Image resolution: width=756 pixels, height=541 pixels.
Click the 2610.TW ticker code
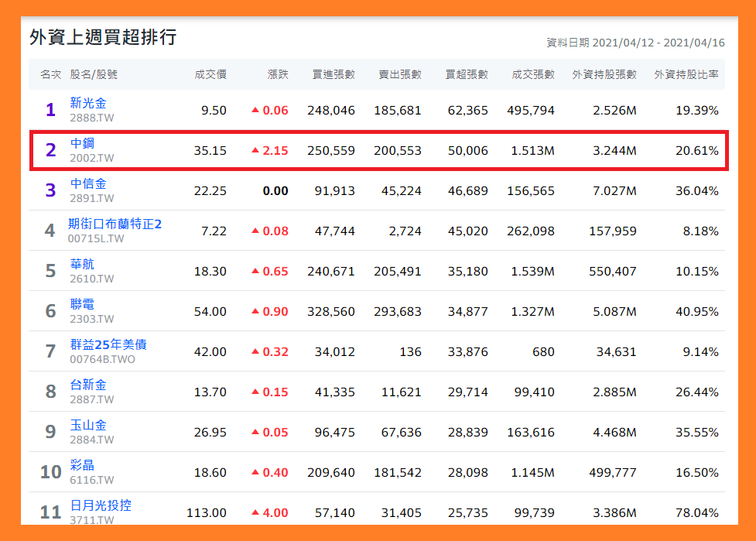[91, 279]
